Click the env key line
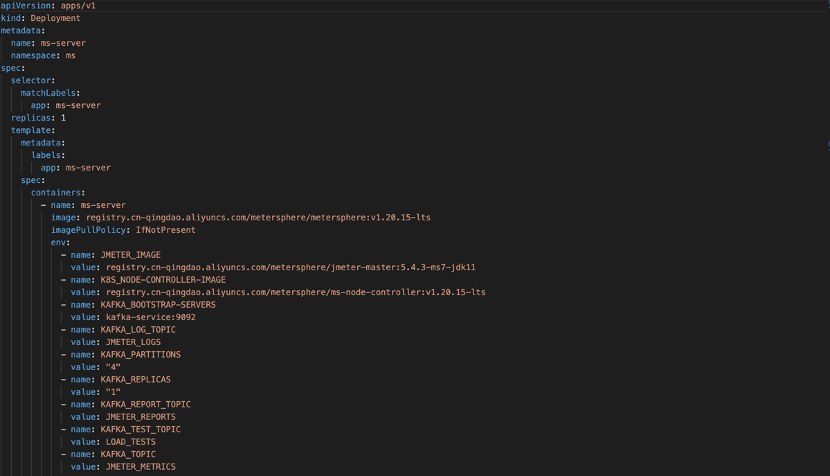830x476 pixels. (60, 243)
